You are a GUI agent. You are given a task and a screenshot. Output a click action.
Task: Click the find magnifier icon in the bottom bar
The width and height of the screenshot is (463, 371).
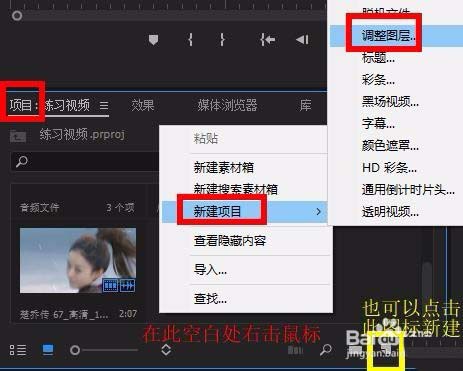[x=326, y=349]
